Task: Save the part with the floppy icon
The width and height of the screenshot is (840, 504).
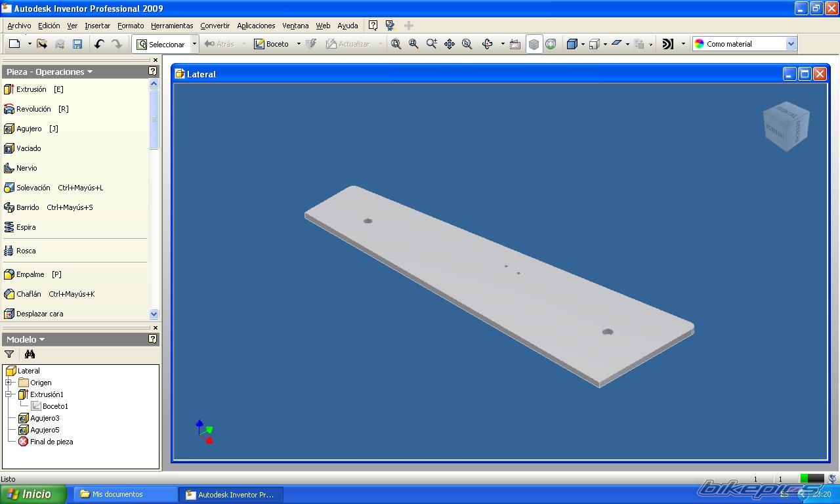Action: (x=77, y=44)
